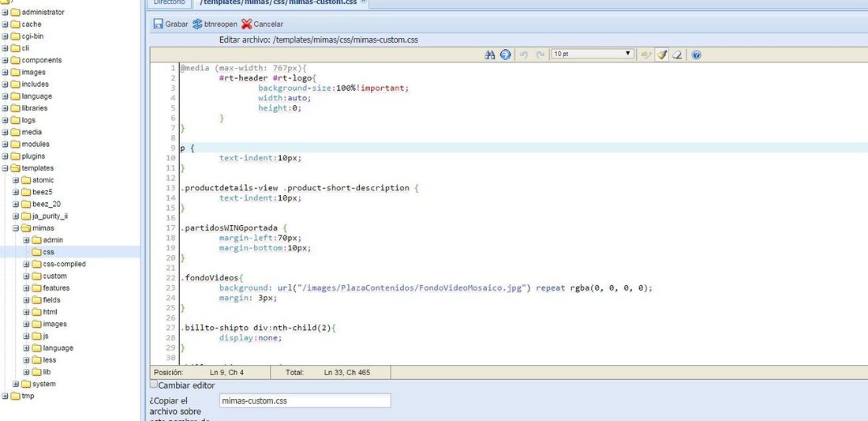The height and width of the screenshot is (421, 868).
Task: Select the fields folder
Action: pyautogui.click(x=51, y=300)
